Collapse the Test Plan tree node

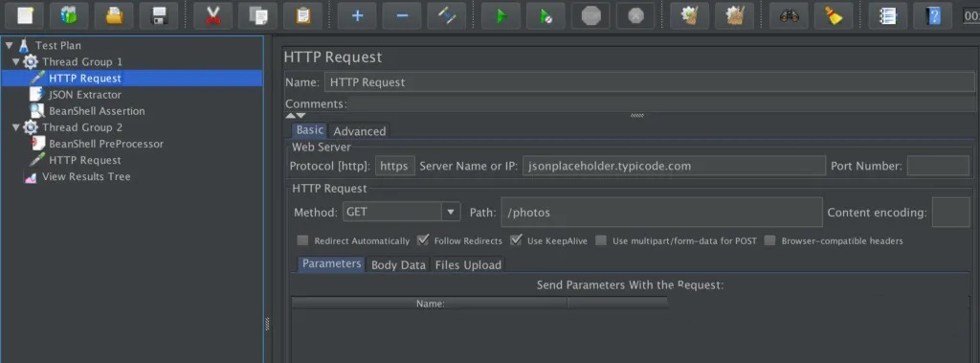click(x=9, y=45)
